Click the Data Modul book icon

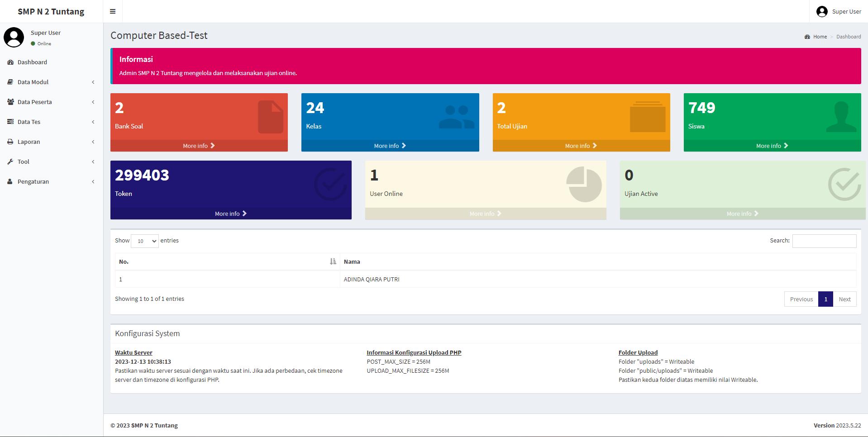pos(10,82)
